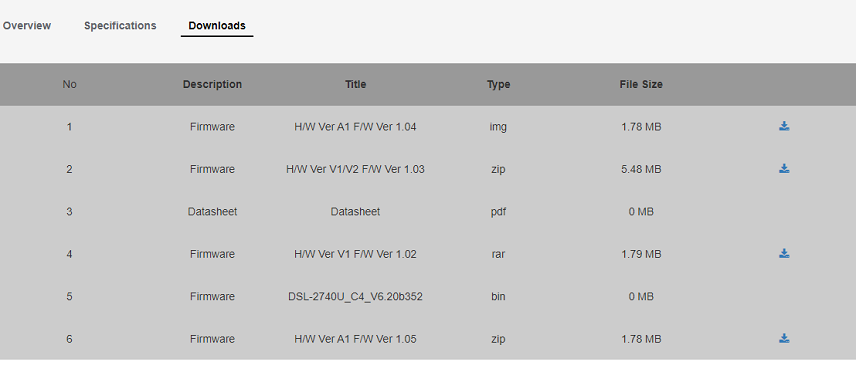Open the Overview tab
The width and height of the screenshot is (856, 372).
coord(27,26)
